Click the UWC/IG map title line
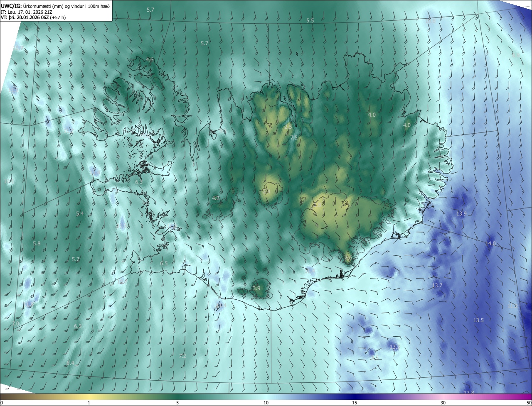Screen dimensions: 532x406 click(55, 6)
